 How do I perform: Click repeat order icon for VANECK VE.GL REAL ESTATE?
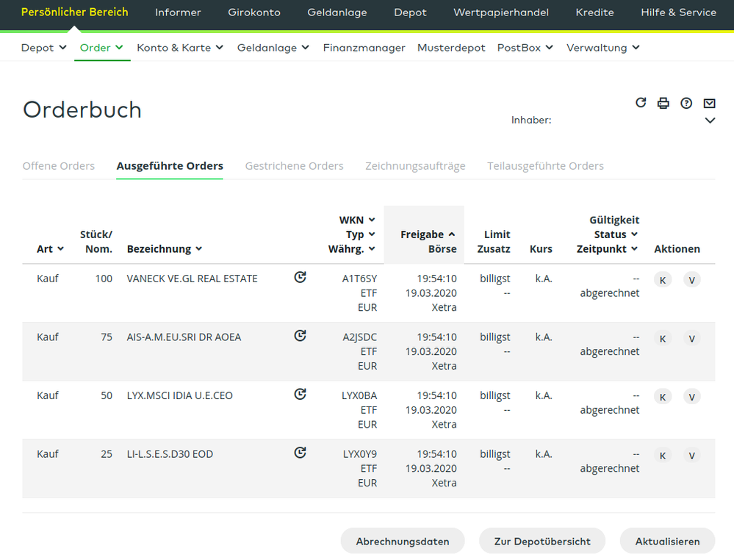tap(300, 277)
